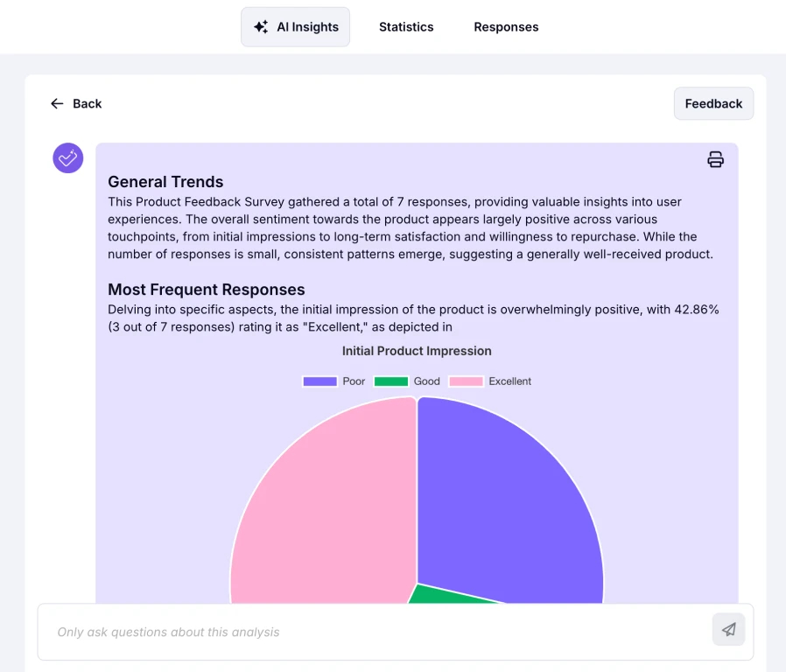Click the pink Excellent legend swatch
Image resolution: width=786 pixels, height=672 pixels.
point(466,381)
